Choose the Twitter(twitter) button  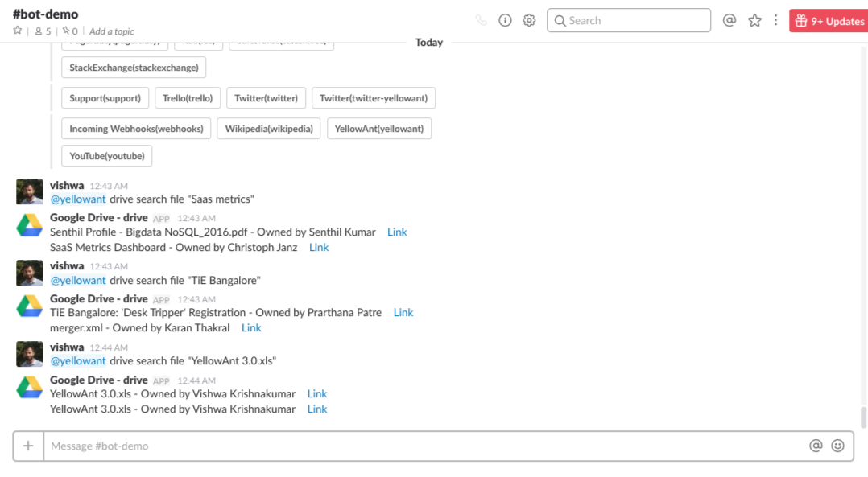(x=267, y=98)
